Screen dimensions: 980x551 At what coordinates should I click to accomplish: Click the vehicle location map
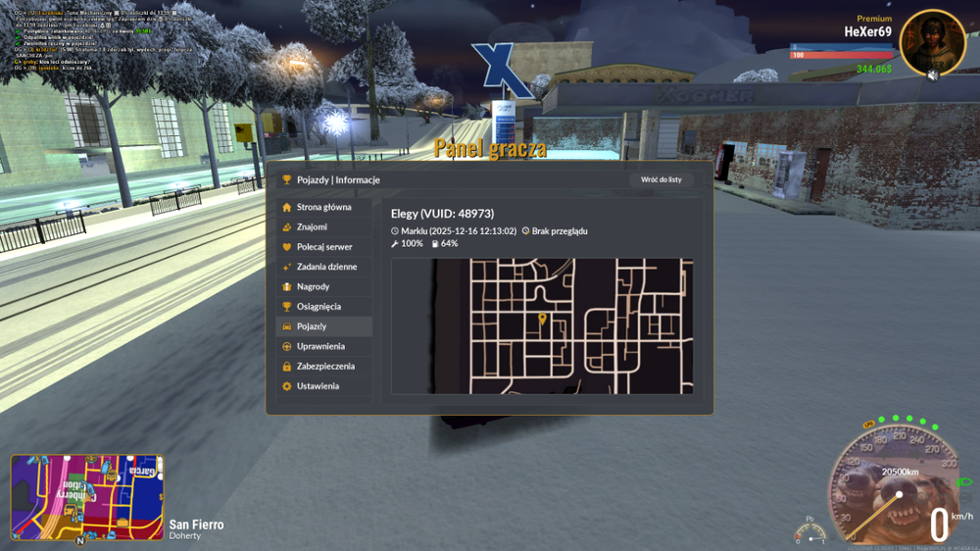tap(542, 326)
